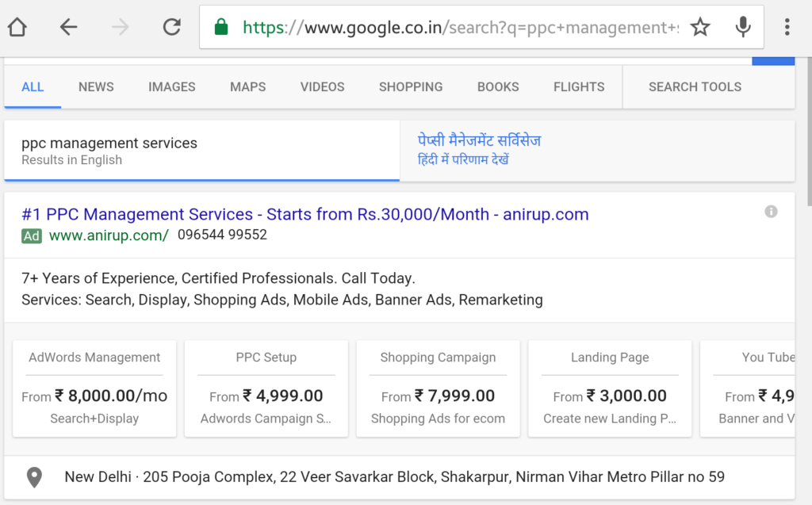Select the NEWS tab
812x505 pixels.
(96, 87)
